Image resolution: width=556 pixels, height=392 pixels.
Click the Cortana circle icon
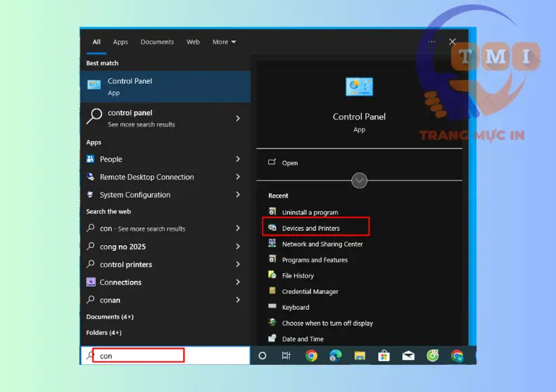tap(263, 356)
